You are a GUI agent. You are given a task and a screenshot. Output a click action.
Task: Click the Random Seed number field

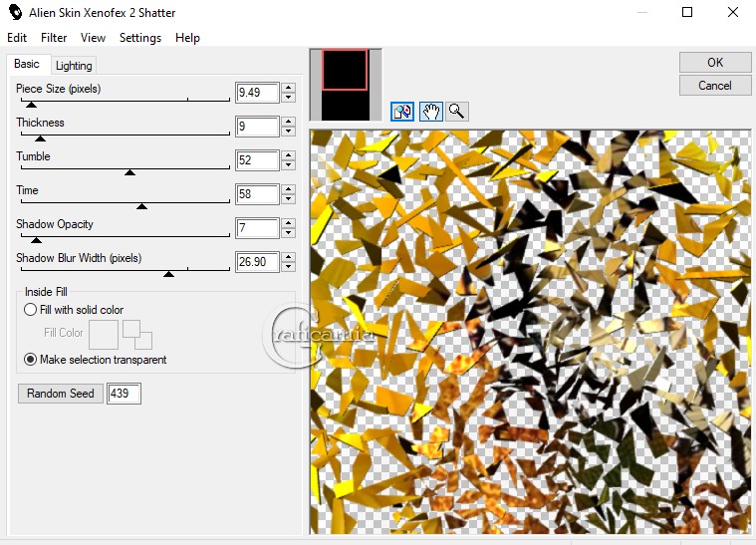124,394
